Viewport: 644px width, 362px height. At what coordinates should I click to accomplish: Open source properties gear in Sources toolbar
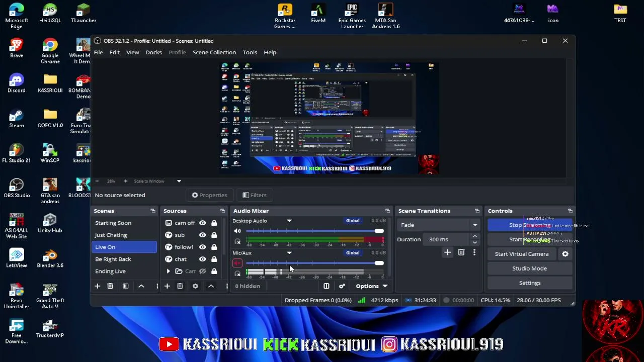195,286
